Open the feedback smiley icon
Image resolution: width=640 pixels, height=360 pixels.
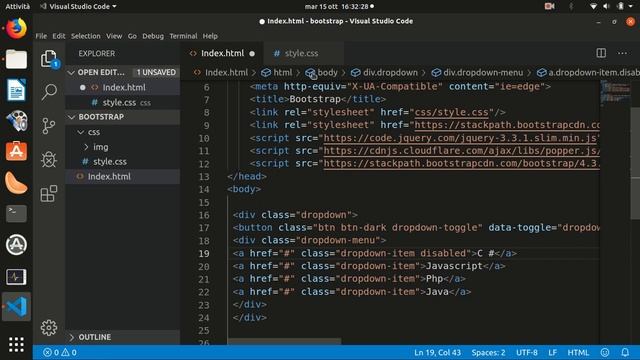pos(605,352)
